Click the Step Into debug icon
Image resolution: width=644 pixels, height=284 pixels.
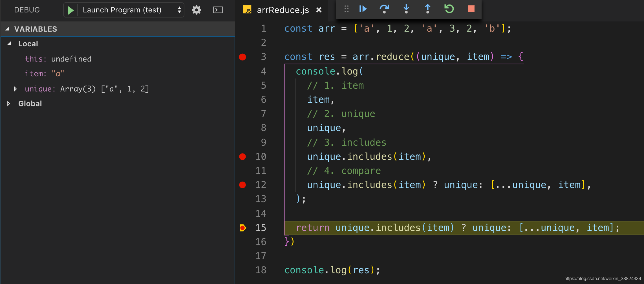click(406, 9)
